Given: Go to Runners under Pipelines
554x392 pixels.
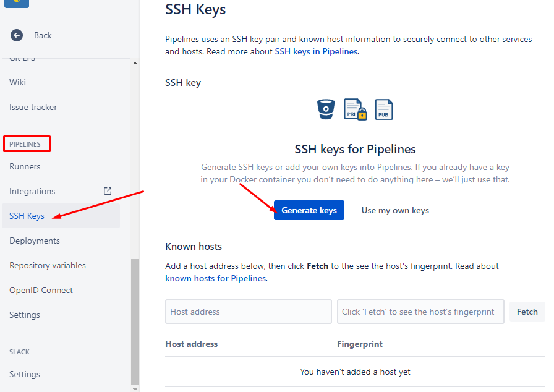Looking at the screenshot, I should 25,166.
